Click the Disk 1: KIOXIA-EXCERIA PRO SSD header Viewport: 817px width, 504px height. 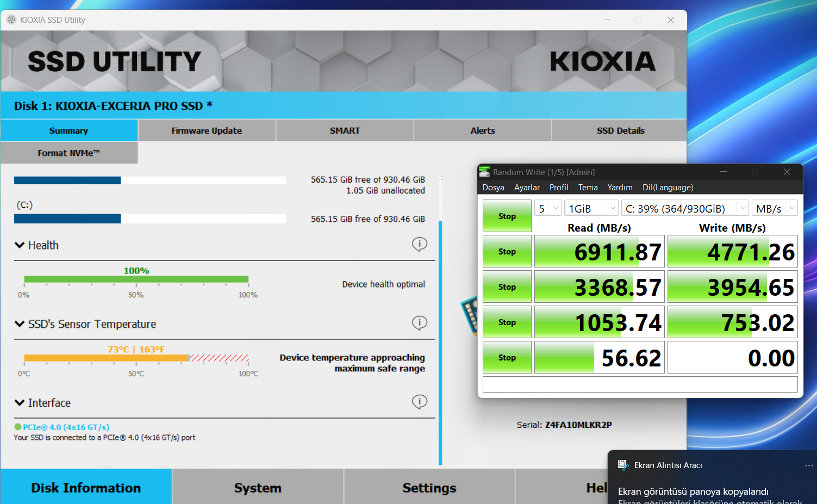[113, 106]
